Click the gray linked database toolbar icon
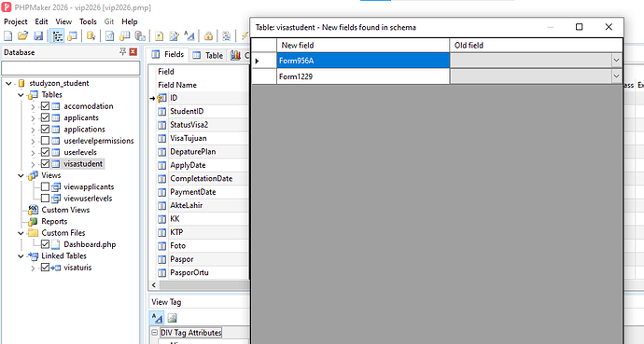Screen dimensions: 644x344 point(140,36)
